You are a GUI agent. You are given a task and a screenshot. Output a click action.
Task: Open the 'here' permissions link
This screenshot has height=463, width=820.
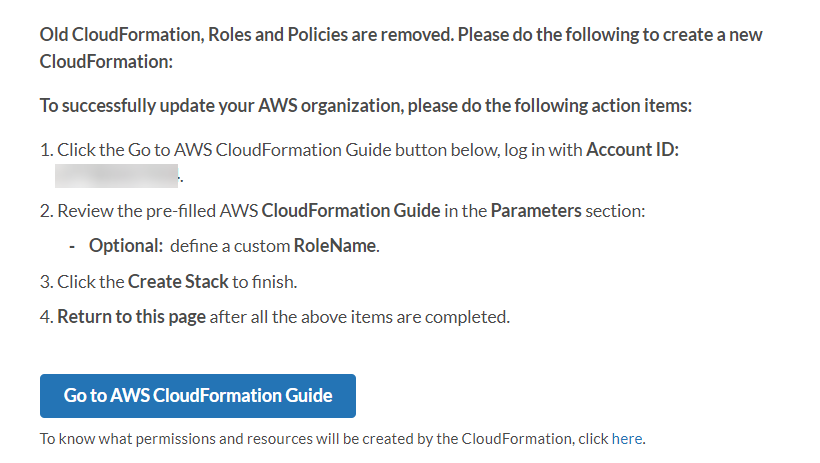[x=627, y=438]
